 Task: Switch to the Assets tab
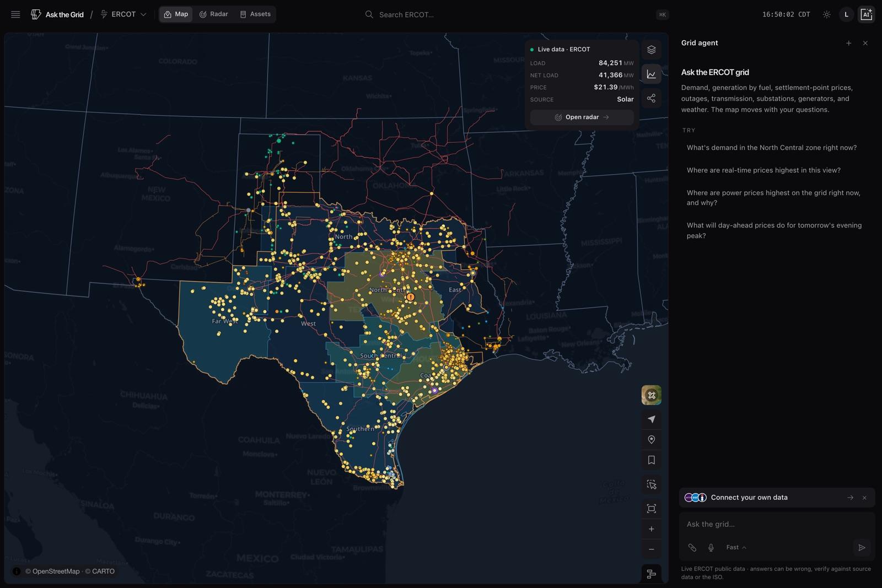[x=255, y=14]
